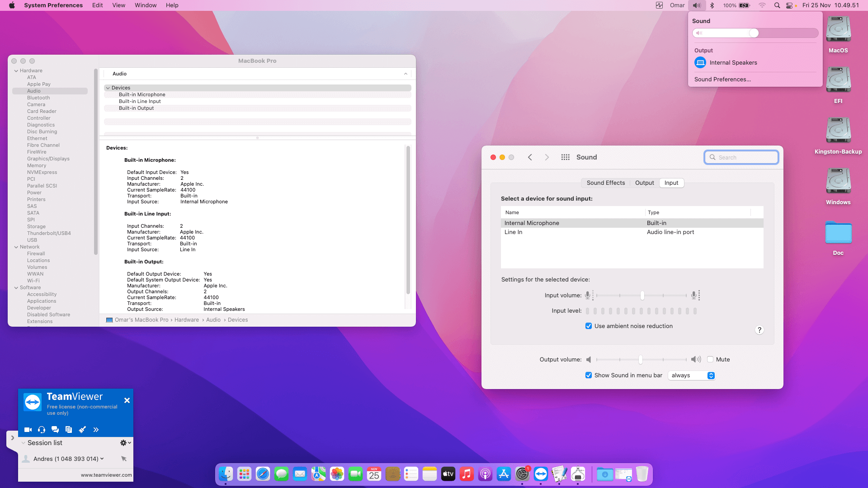Open Bluetooth menu bar icon

(712, 5)
